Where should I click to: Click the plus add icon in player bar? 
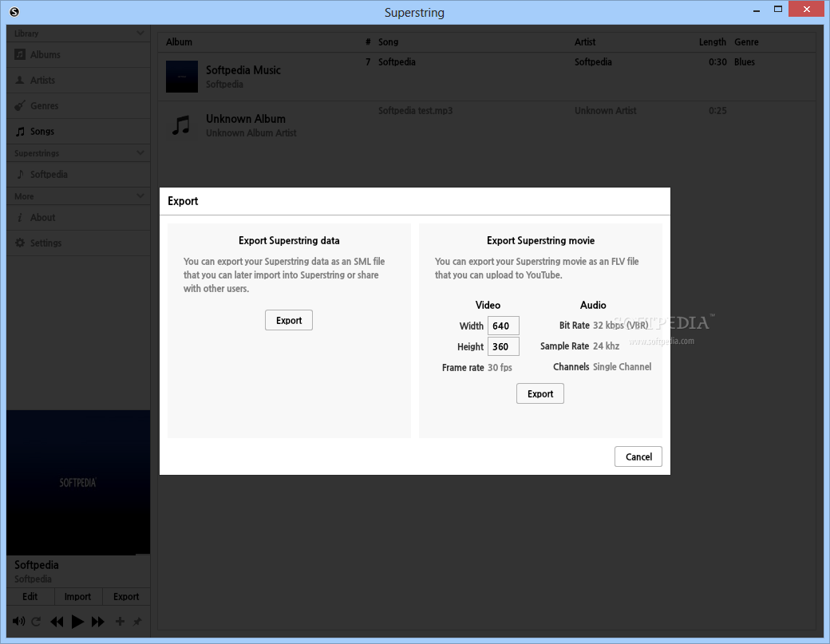(x=120, y=621)
